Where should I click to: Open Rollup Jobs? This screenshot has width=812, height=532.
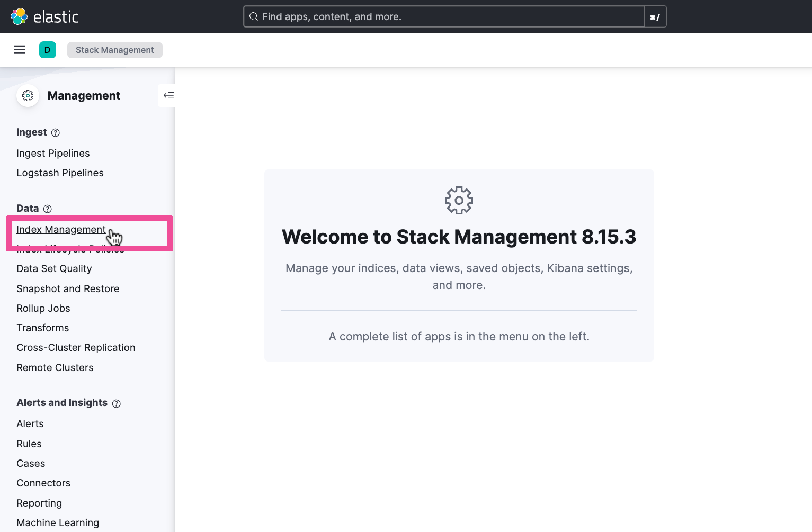pos(43,308)
